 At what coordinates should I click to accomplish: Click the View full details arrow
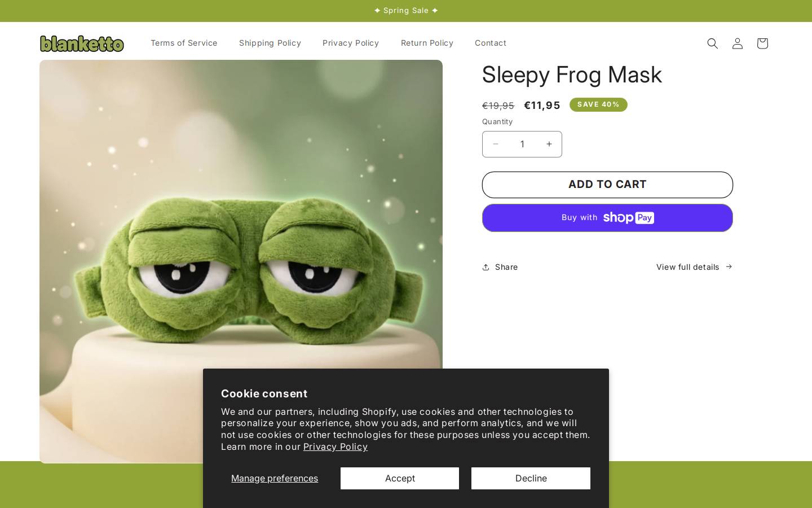tap(729, 266)
